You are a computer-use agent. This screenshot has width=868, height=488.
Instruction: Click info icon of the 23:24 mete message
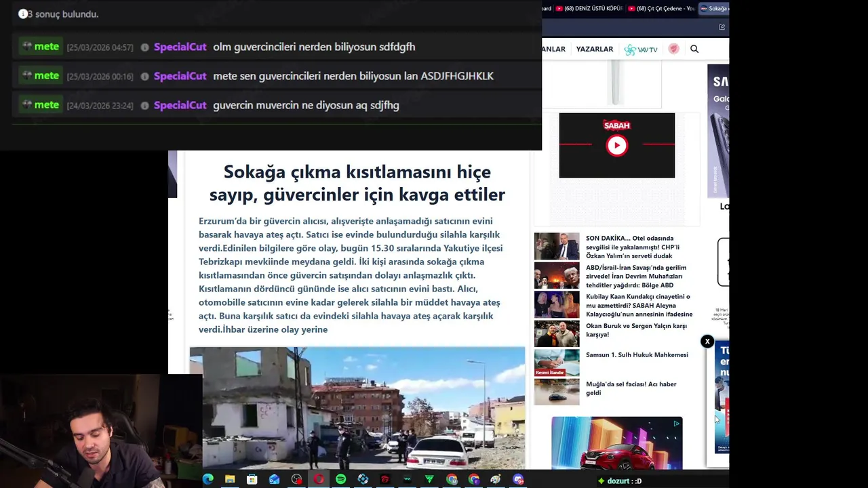pyautogui.click(x=144, y=106)
